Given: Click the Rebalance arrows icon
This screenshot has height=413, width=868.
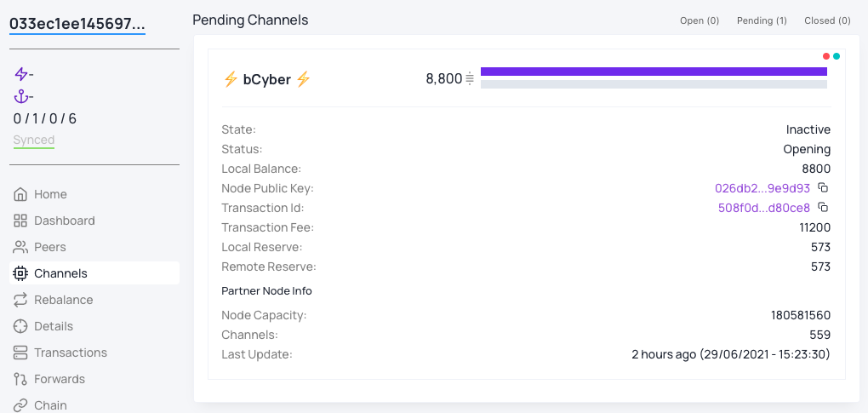Looking at the screenshot, I should pos(20,300).
